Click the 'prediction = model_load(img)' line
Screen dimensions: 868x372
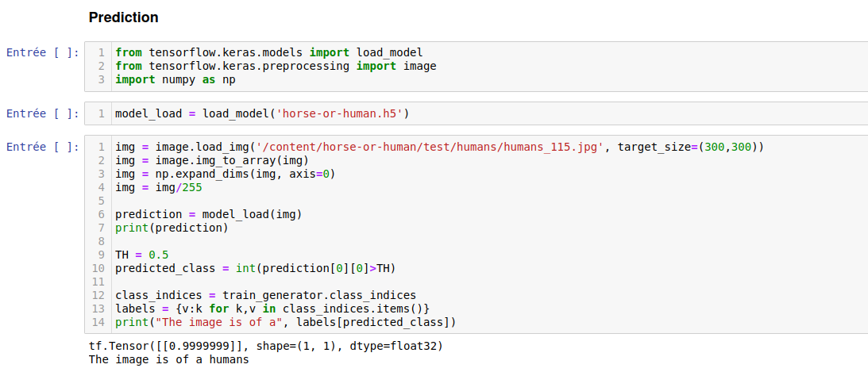pos(209,214)
